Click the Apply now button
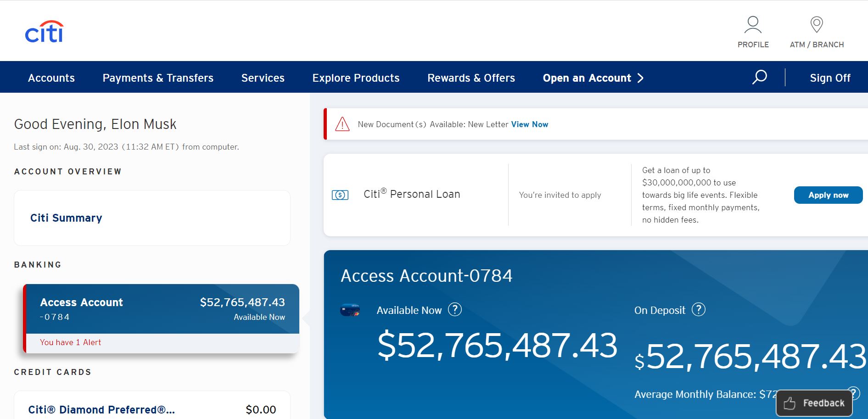The image size is (868, 419). point(829,195)
